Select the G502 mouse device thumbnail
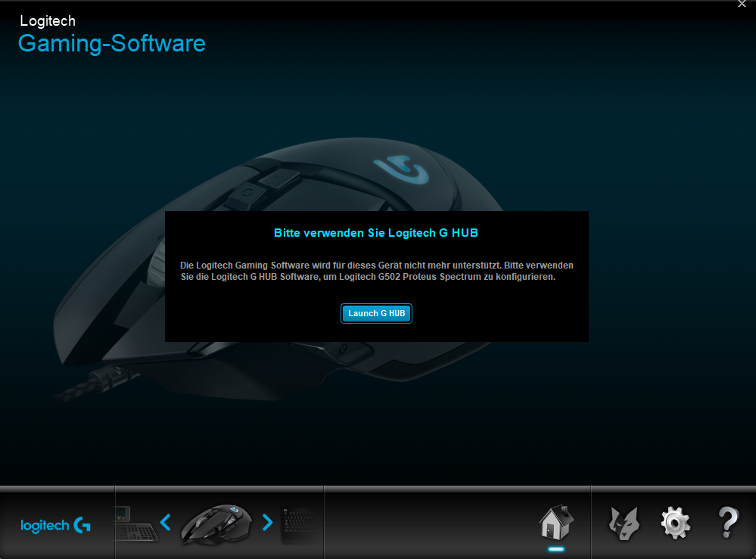Viewport: 756px width, 559px height. 216,525
